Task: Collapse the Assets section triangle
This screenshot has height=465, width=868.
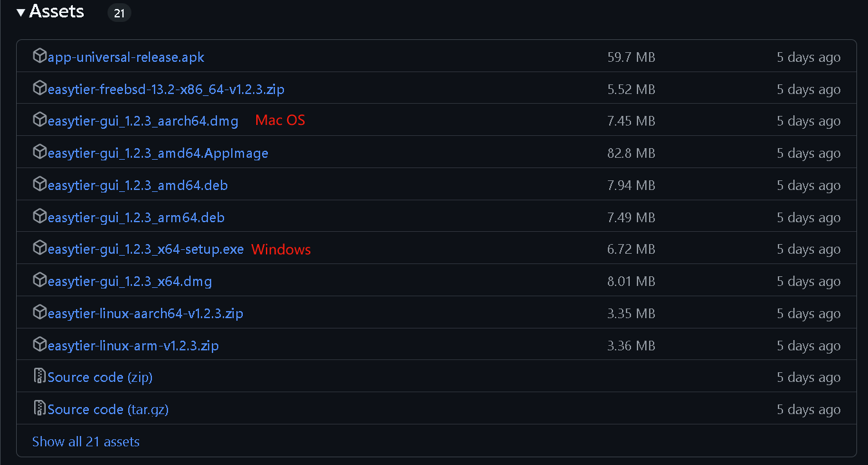Action: coord(21,12)
